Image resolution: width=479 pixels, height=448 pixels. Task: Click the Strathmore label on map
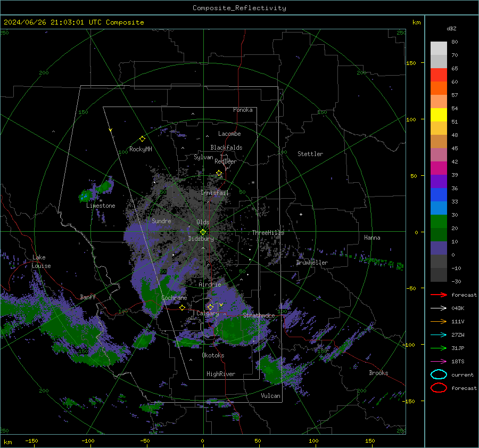[259, 315]
